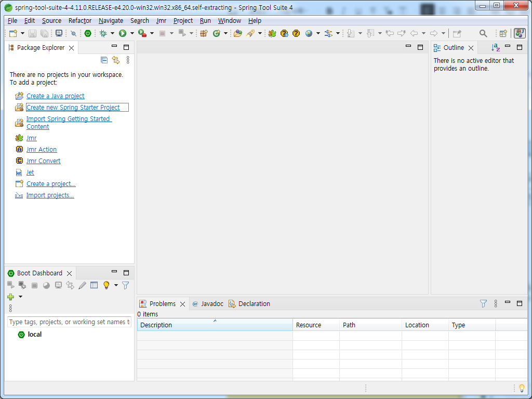
Task: Expand the External Tools dropdown arrow
Action: coord(152,33)
